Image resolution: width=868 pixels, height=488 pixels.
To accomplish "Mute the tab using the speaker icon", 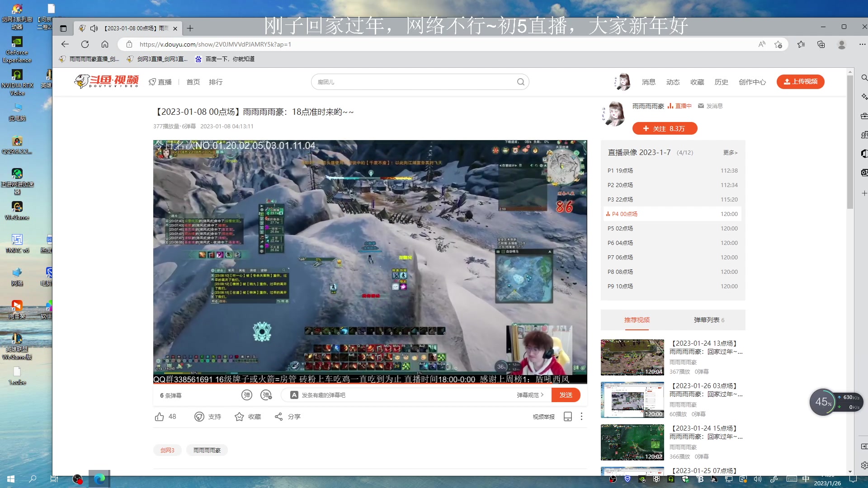I will (94, 28).
